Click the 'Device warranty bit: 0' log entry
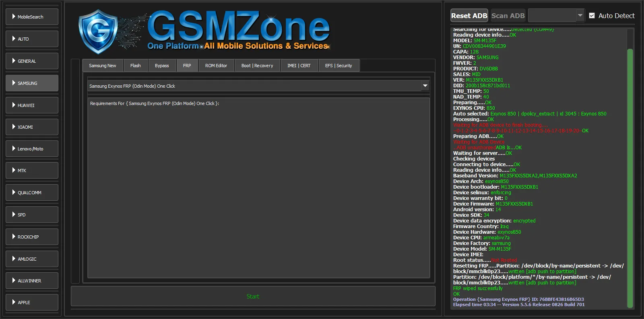Viewport: 644px width, 319px height. point(480,198)
